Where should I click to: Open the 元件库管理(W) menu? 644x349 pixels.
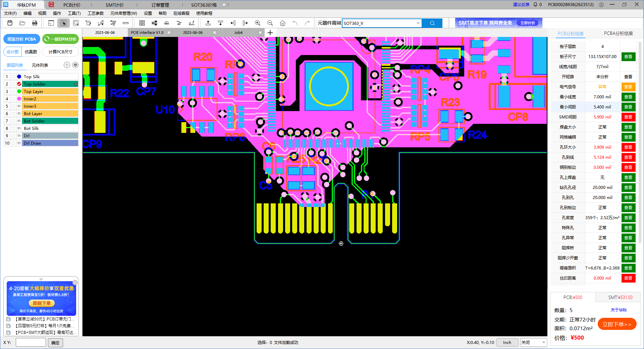click(x=123, y=13)
